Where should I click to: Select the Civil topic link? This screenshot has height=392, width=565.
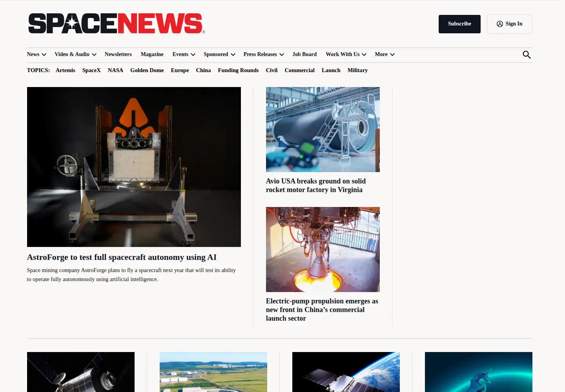pyautogui.click(x=272, y=71)
